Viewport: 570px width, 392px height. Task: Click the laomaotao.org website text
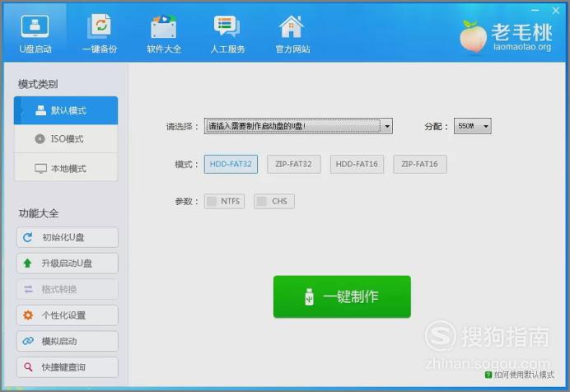coord(522,47)
